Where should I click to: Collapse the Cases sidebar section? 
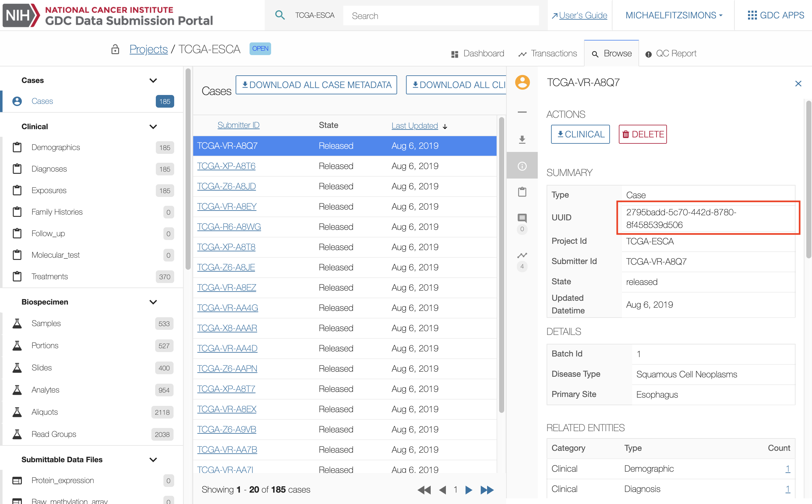(x=153, y=80)
